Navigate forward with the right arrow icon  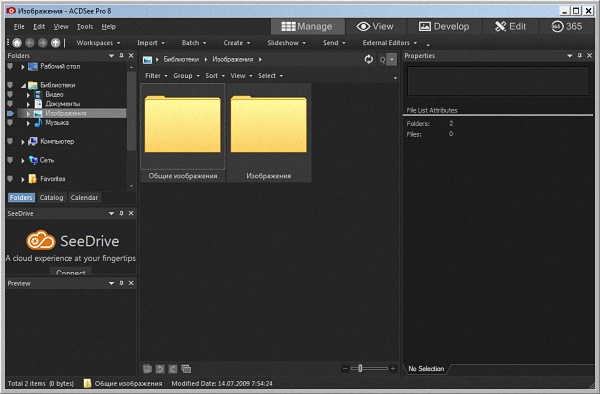[x=42, y=43]
